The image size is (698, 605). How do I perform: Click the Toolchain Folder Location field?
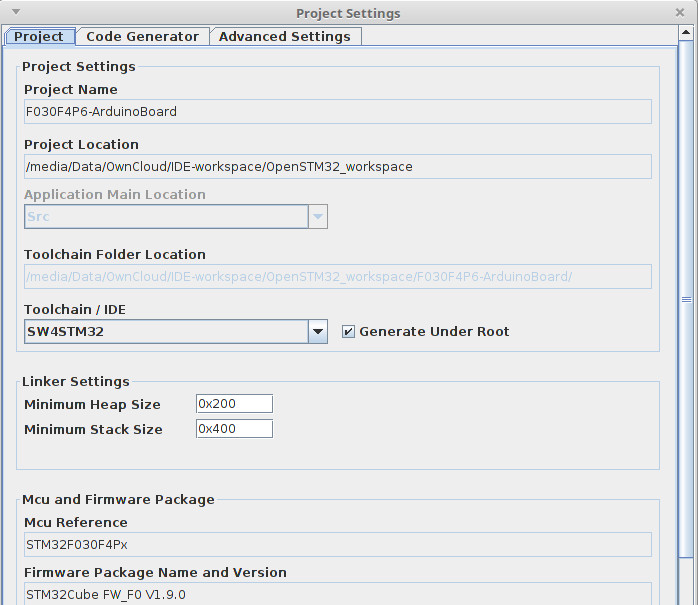pyautogui.click(x=338, y=276)
